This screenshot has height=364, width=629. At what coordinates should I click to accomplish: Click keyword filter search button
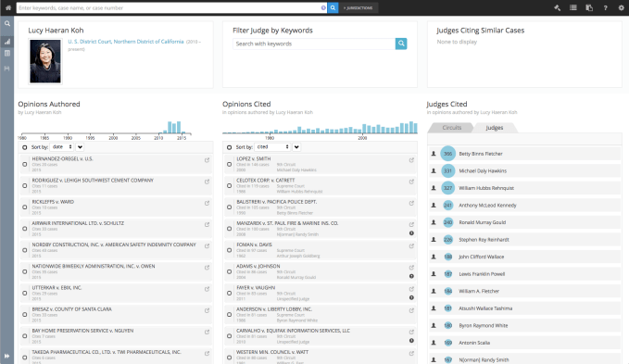tap(401, 44)
